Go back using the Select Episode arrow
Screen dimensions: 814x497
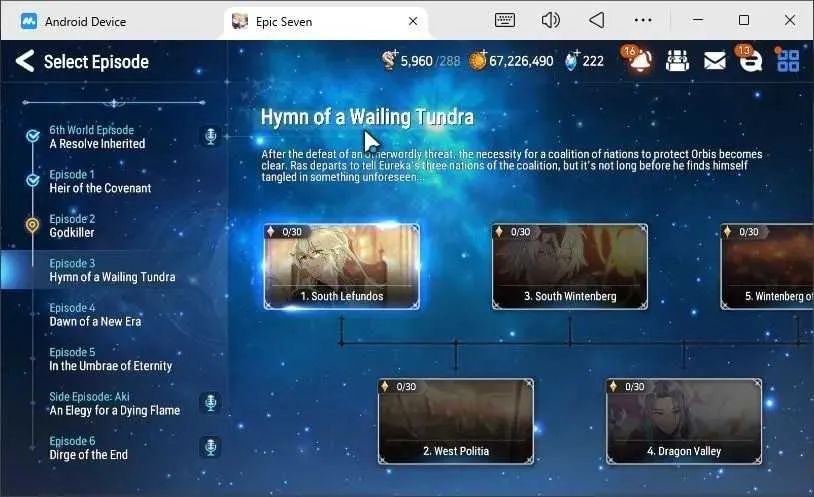(25, 61)
